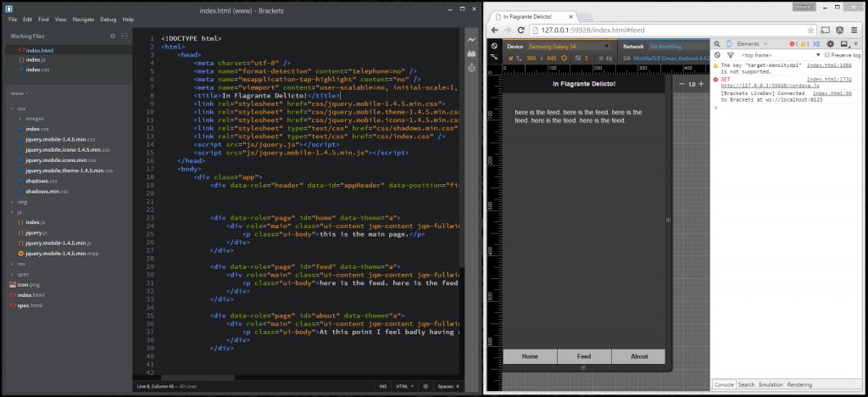Open the www project dropdown
868x397 pixels.
[20, 93]
